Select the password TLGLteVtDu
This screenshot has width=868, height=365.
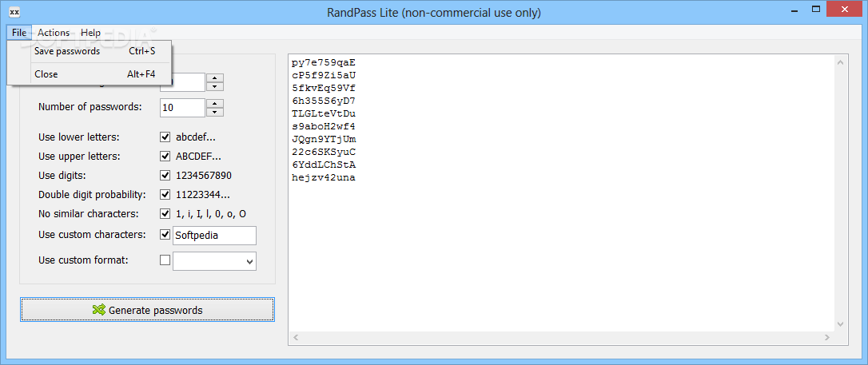(x=323, y=114)
